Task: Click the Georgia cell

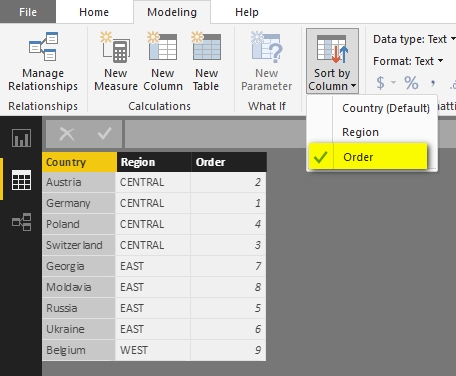Action: [79, 266]
